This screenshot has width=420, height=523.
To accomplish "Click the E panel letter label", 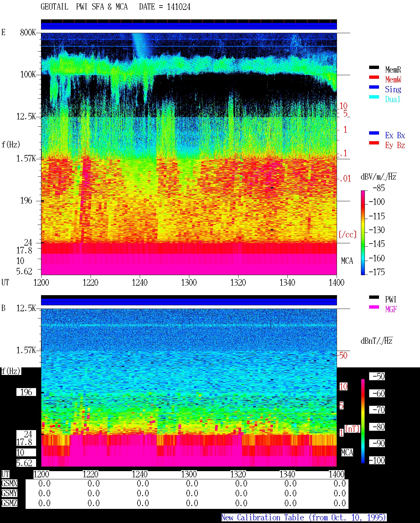I will pyautogui.click(x=4, y=32).
